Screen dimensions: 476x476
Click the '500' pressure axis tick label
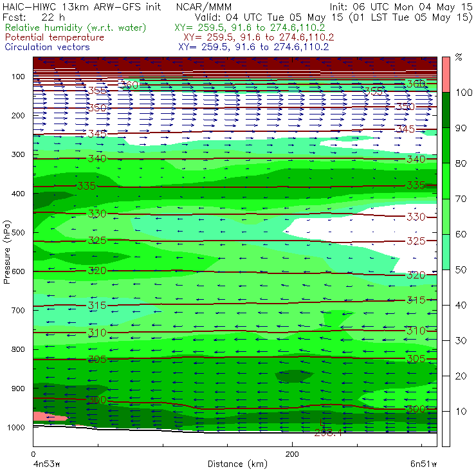[x=18, y=232]
